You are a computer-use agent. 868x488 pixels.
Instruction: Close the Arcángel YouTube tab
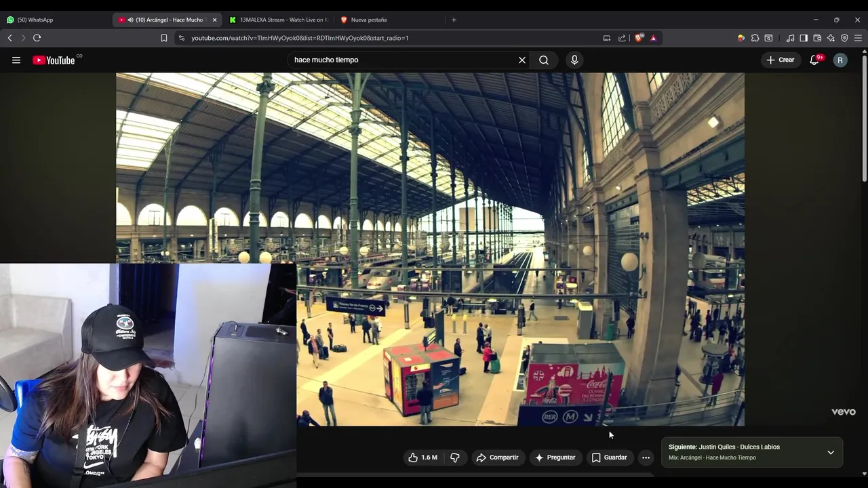click(214, 20)
